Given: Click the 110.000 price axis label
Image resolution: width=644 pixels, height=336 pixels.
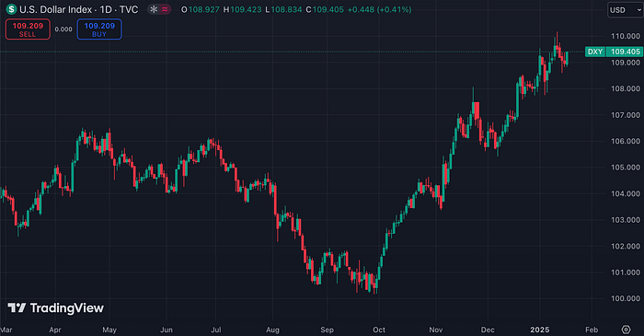Looking at the screenshot, I should coord(625,36).
